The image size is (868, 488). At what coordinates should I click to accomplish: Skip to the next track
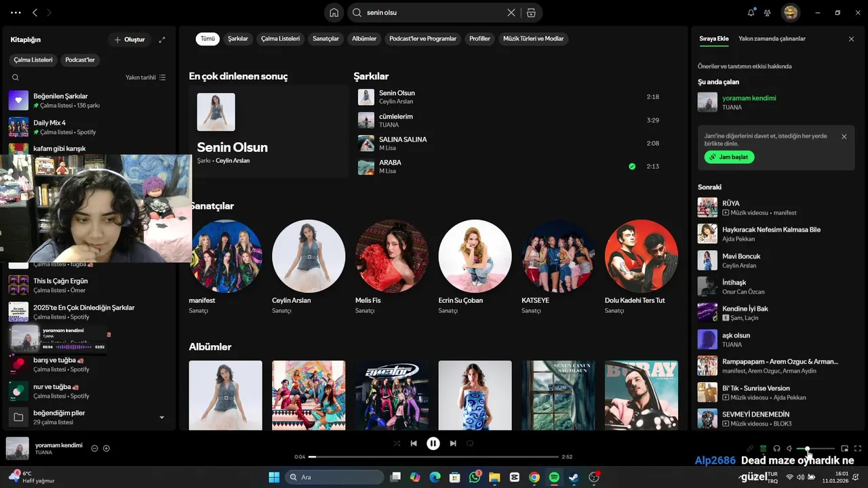tap(452, 443)
